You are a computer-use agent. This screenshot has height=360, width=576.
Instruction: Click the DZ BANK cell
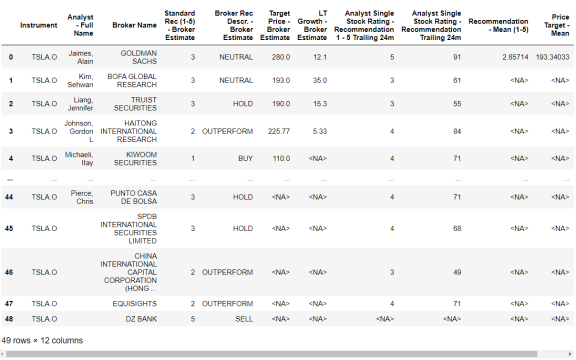click(141, 319)
